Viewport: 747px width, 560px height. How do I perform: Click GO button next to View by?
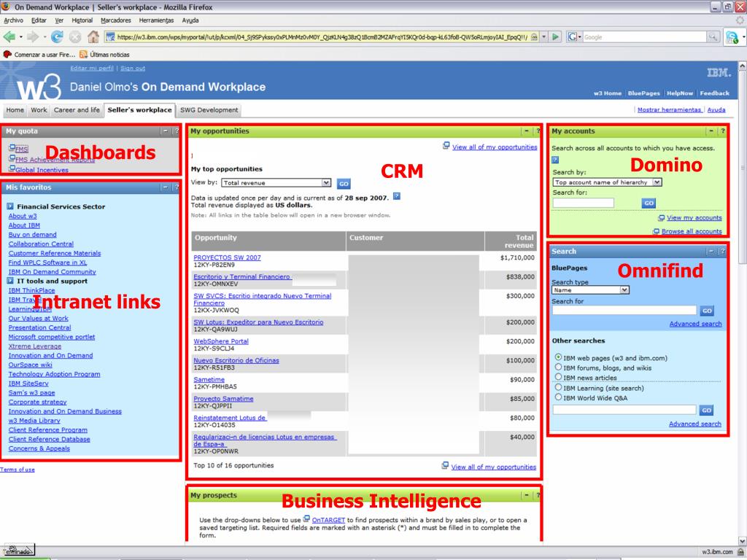344,183
